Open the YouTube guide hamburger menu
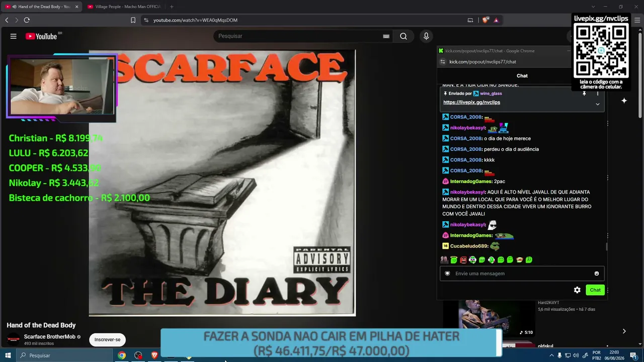 coord(14,36)
